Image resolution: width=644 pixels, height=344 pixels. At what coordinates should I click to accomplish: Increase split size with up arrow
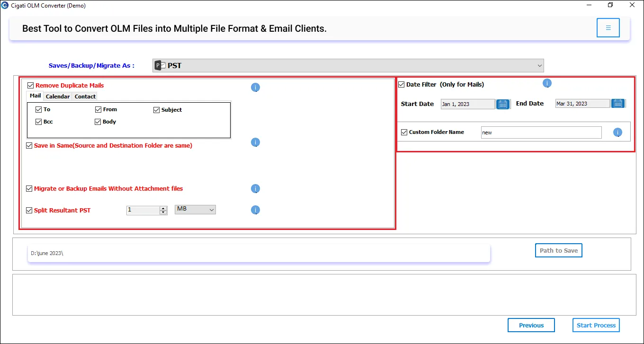click(163, 208)
